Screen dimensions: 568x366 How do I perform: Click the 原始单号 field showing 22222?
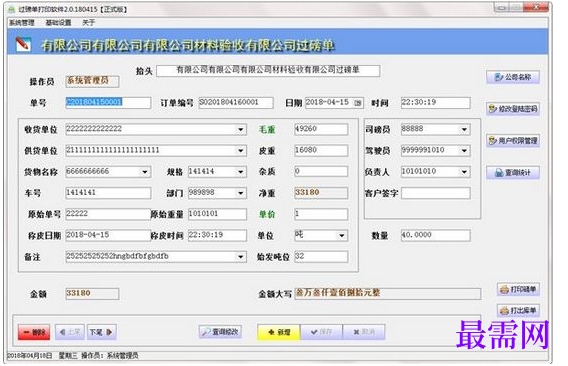point(108,214)
